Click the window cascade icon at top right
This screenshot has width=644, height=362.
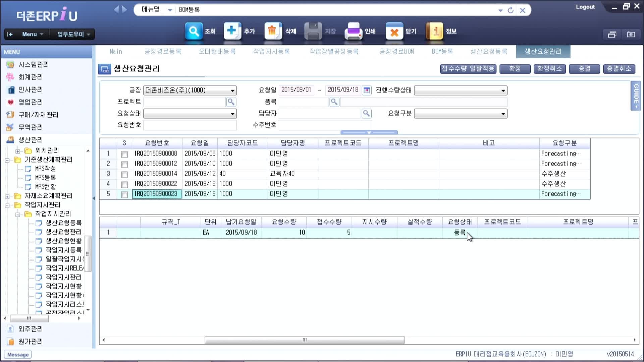click(x=612, y=35)
